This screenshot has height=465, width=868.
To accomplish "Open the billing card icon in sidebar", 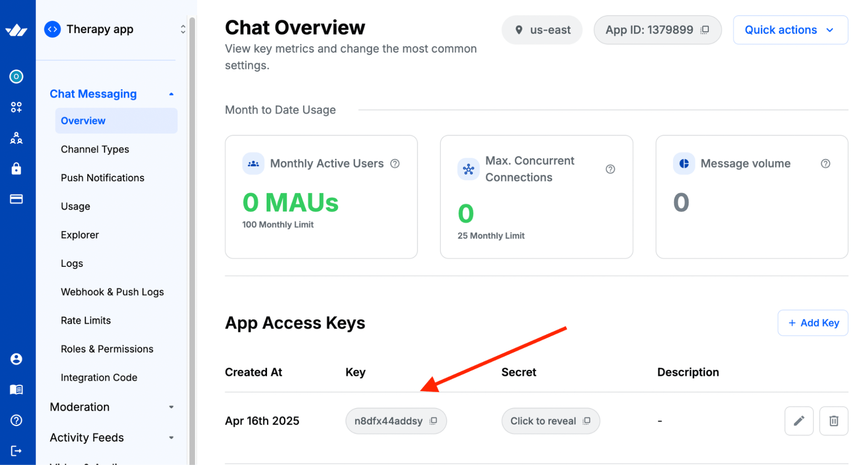I will coord(17,199).
